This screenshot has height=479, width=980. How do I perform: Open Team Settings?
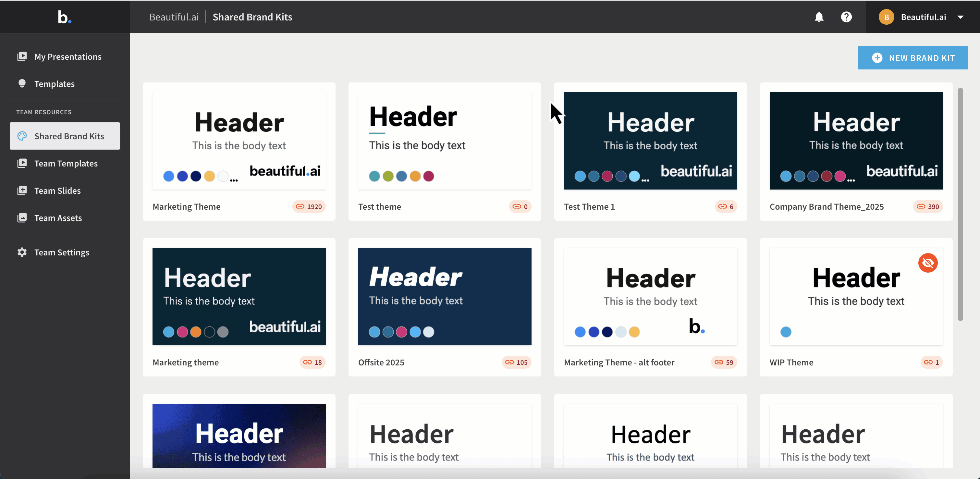tap(65, 252)
